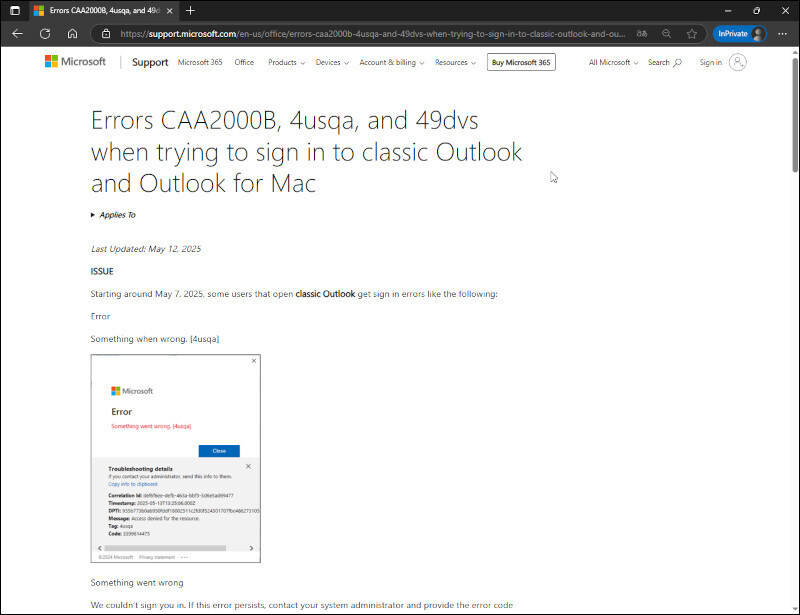This screenshot has width=800, height=615.
Task: Expand the All Microsoft menu
Action: (613, 62)
